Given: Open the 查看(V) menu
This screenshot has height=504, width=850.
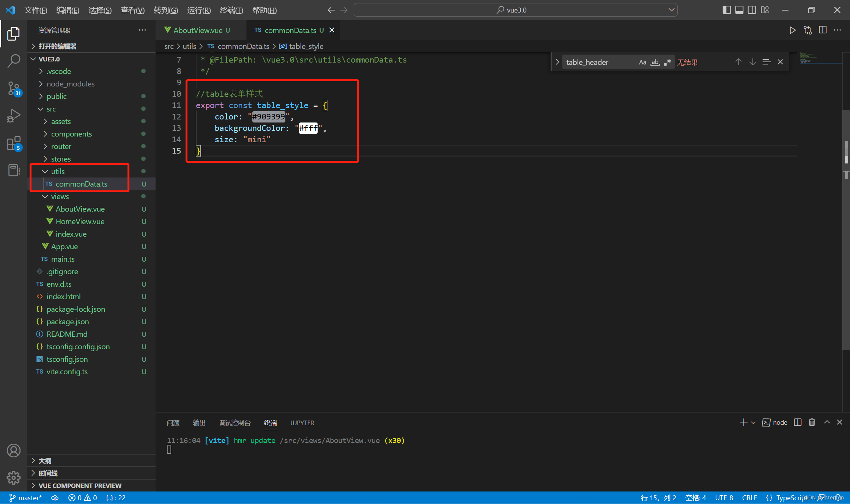Looking at the screenshot, I should click(x=133, y=10).
